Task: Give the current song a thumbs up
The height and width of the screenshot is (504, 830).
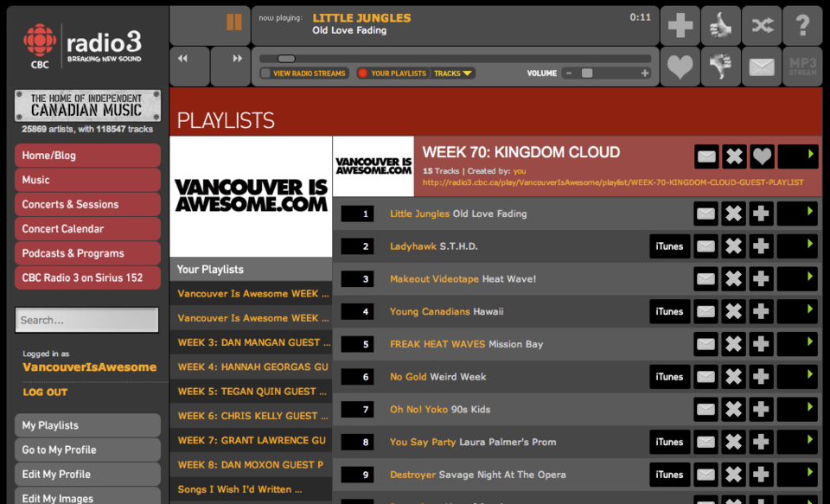Action: coord(721,25)
